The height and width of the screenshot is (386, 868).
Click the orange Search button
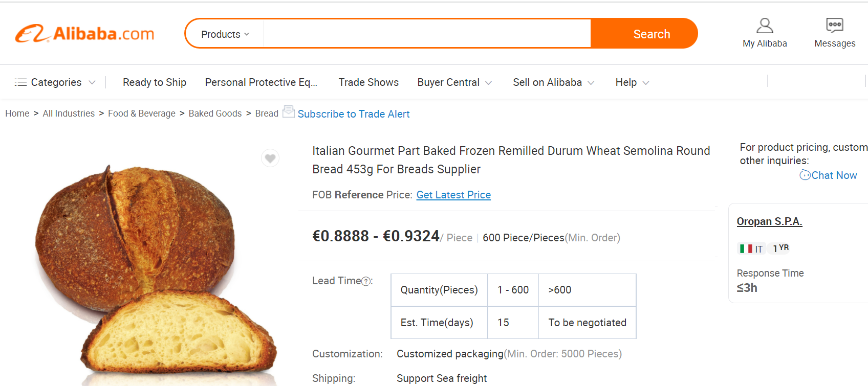pos(651,34)
